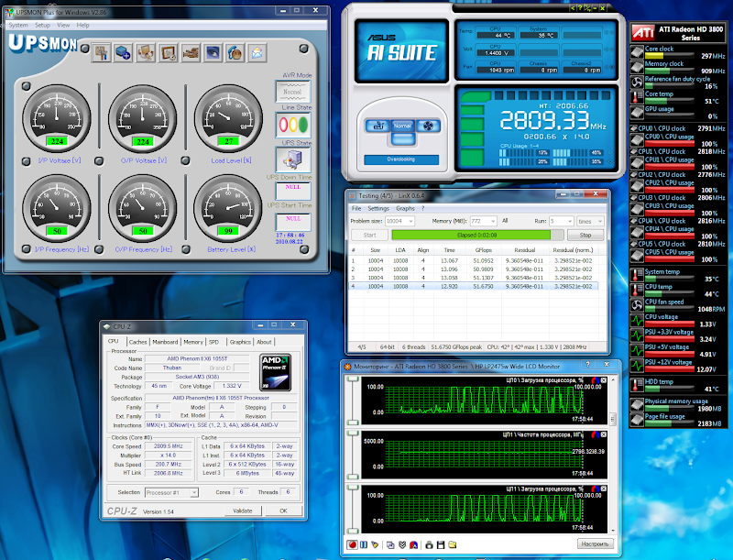
Task: Open the Graphs menu in LinX
Action: 405,208
